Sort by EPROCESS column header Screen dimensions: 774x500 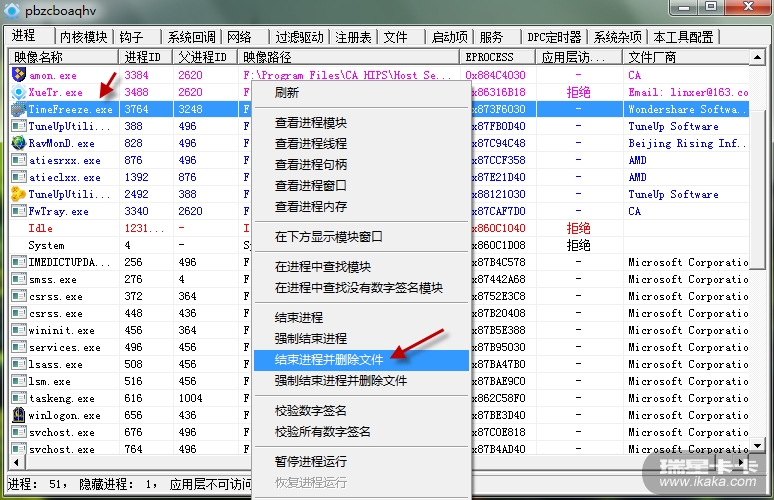pos(498,57)
